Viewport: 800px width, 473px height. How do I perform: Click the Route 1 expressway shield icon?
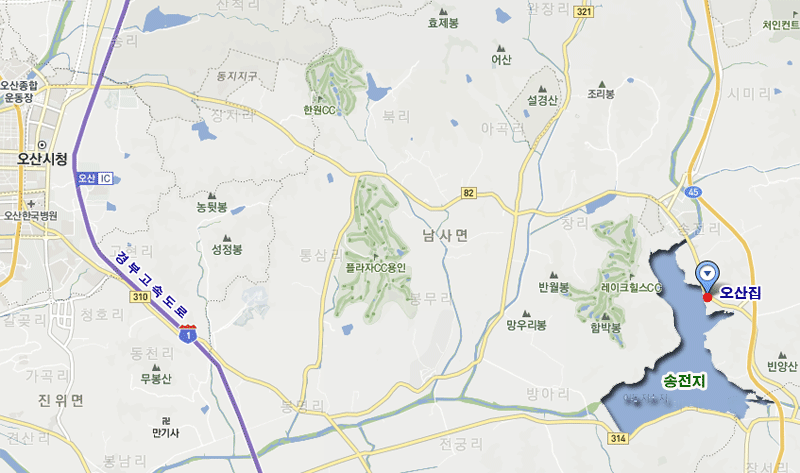188,334
